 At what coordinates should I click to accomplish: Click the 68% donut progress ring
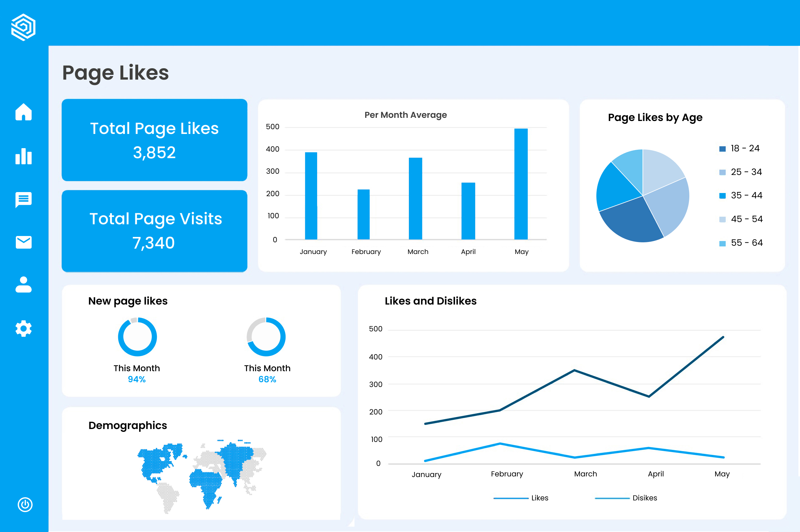click(x=266, y=336)
